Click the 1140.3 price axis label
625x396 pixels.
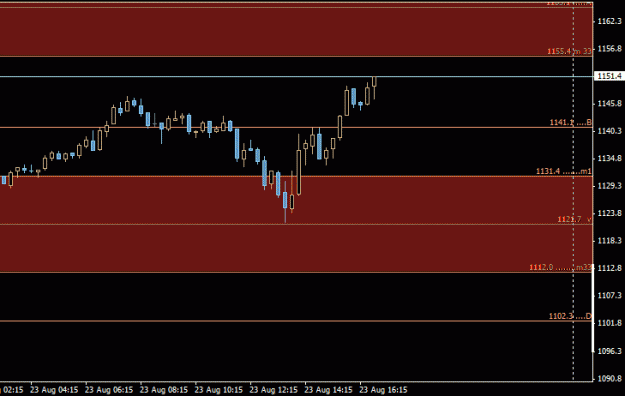click(609, 131)
